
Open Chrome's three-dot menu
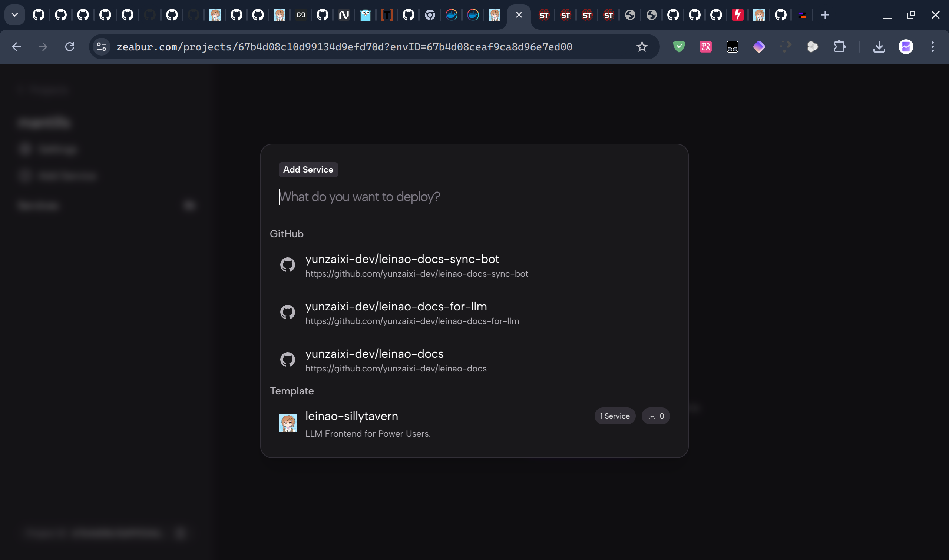(932, 47)
